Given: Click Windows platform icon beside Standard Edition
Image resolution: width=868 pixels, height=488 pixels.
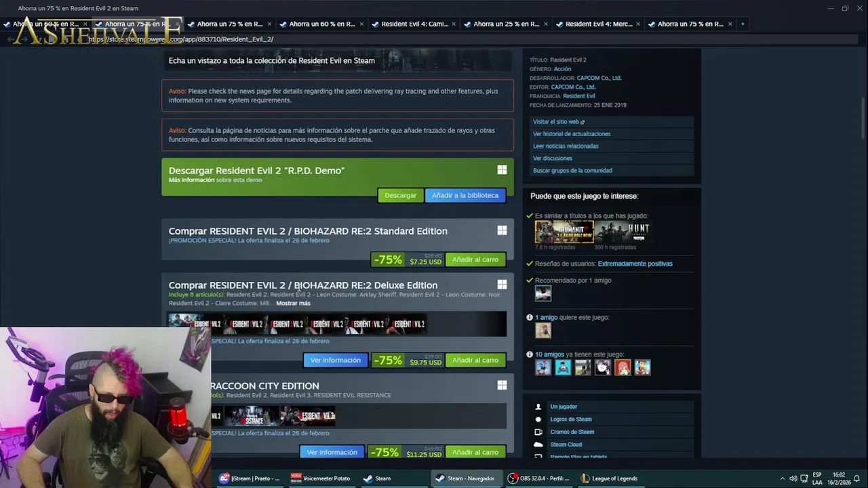Looking at the screenshot, I should (x=502, y=230).
